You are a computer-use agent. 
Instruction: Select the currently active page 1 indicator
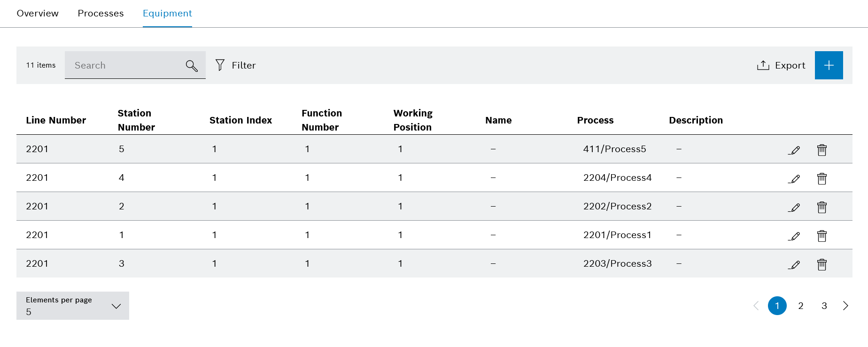coord(778,306)
